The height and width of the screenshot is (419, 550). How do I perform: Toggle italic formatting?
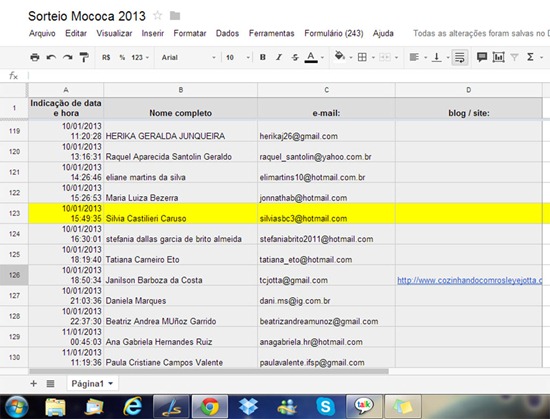pyautogui.click(x=279, y=57)
